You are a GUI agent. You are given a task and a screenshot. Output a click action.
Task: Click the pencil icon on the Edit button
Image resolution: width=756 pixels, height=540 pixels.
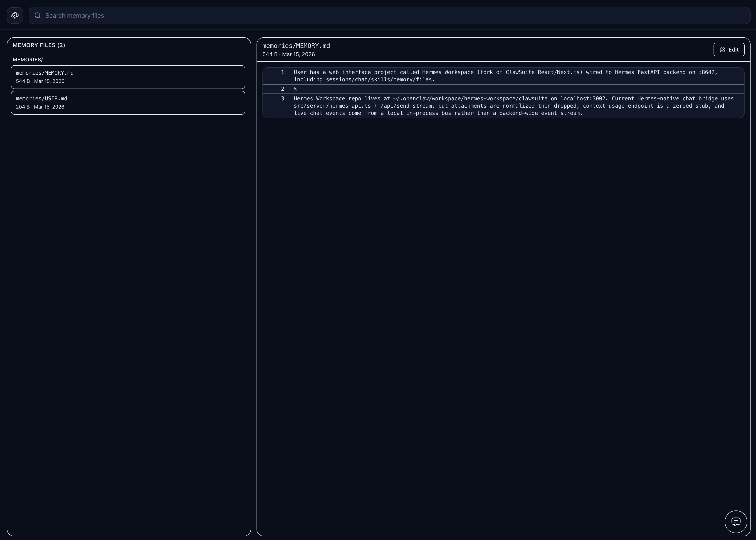click(722, 49)
